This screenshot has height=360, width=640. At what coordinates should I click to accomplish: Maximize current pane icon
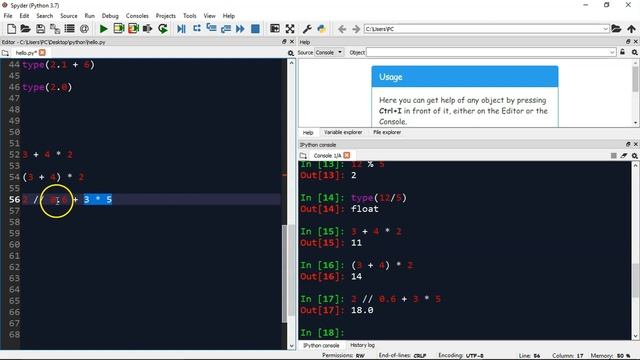(x=275, y=29)
